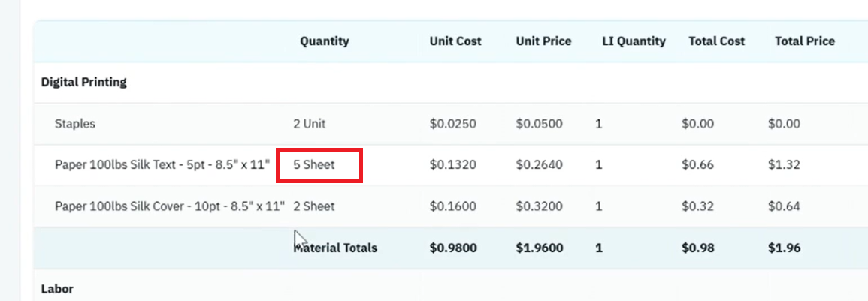Click the 2 Sheet quantity for Silk Cover
Image resolution: width=868 pixels, height=301 pixels.
(314, 206)
